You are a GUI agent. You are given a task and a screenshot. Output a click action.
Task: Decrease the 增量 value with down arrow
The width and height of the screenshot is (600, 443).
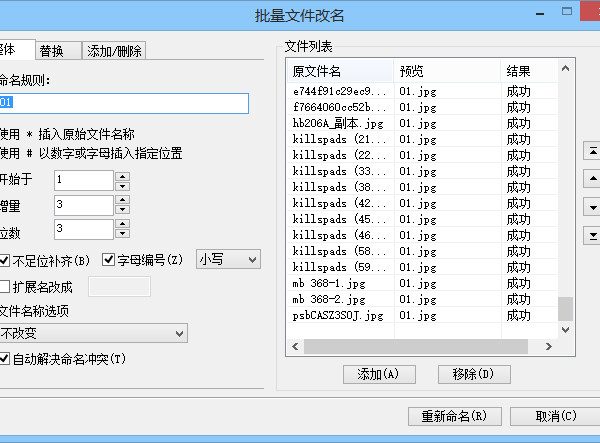123,210
